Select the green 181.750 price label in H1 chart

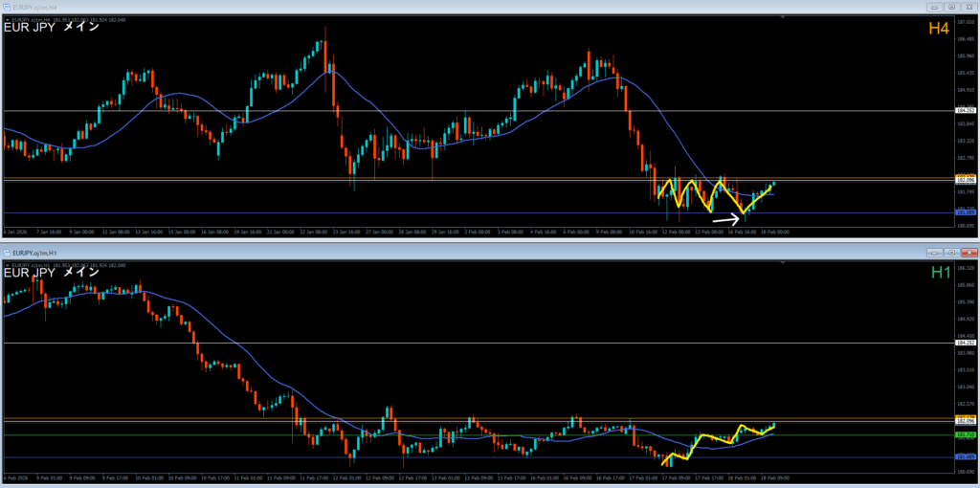[965, 434]
